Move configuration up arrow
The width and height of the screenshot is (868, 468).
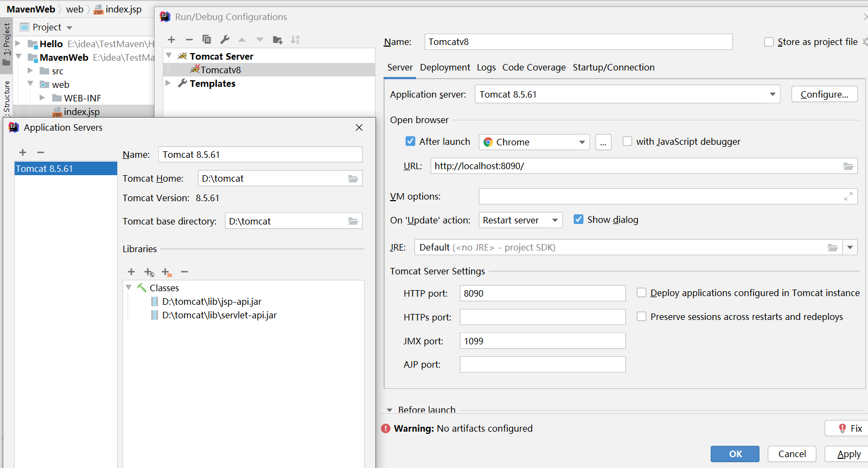click(242, 40)
